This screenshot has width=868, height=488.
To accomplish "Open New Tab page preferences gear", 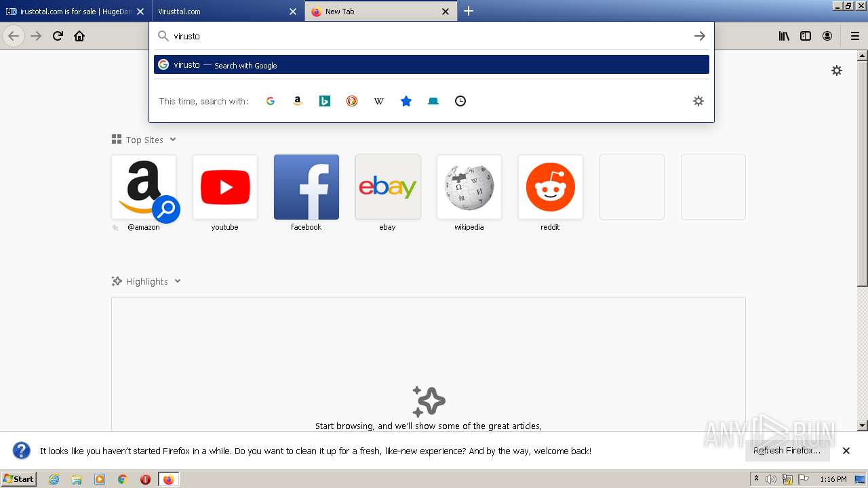I will (837, 70).
